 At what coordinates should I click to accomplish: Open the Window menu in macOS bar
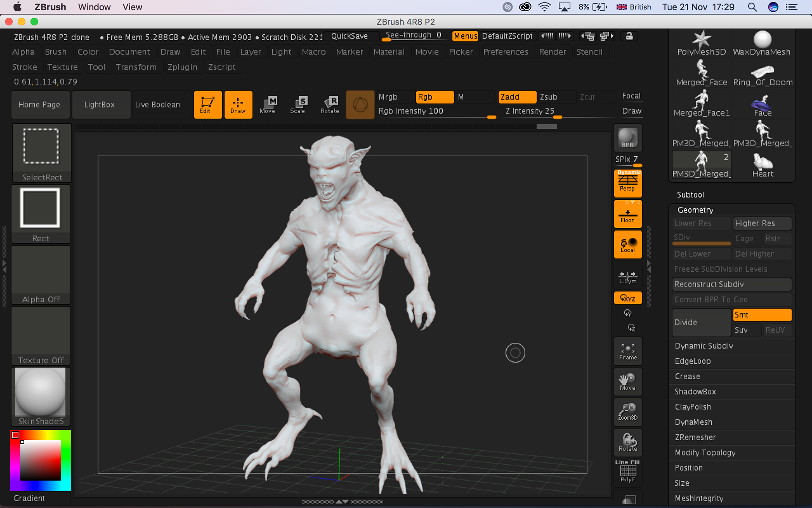94,7
